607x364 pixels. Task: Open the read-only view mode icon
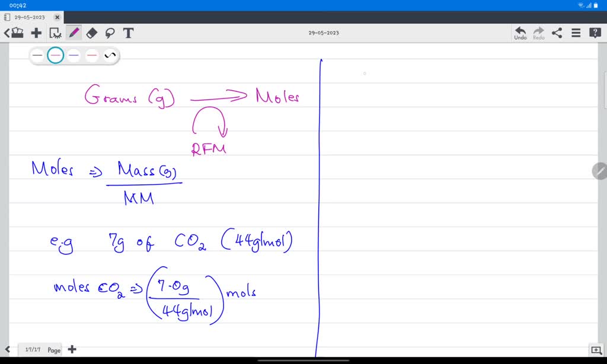pos(54,33)
